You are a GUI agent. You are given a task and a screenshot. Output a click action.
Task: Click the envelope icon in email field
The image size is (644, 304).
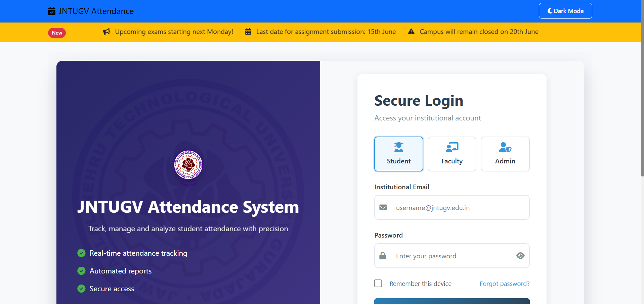383,207
